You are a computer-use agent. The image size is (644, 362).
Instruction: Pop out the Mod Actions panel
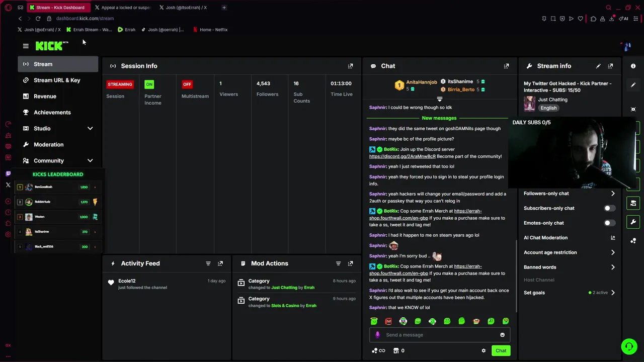pos(350,263)
